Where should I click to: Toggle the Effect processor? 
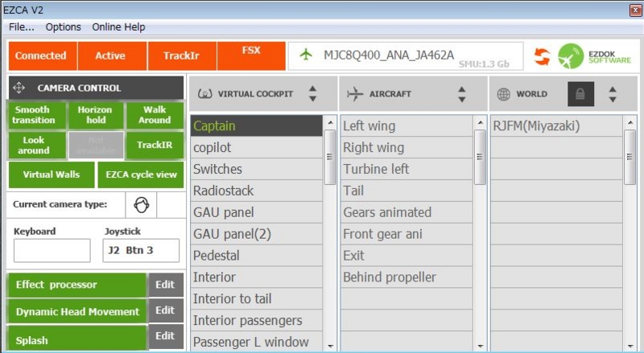click(x=77, y=285)
